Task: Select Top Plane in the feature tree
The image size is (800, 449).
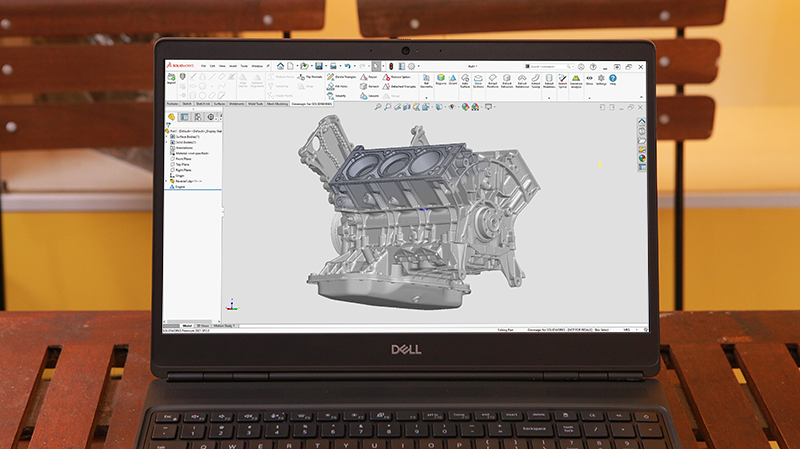Action: coord(184,164)
